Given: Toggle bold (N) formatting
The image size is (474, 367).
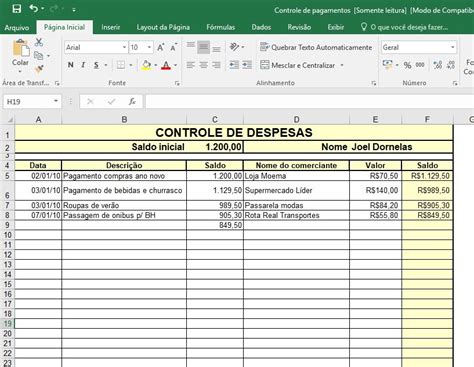Looking at the screenshot, I should coord(70,65).
